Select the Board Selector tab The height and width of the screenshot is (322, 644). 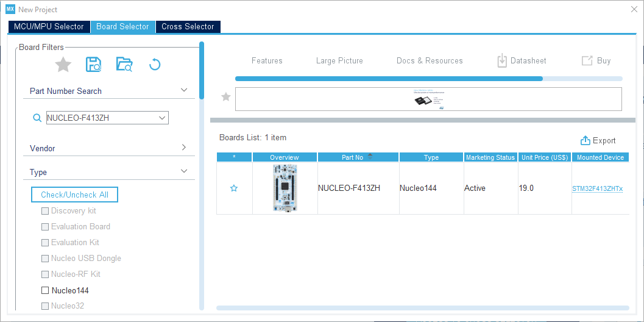(122, 27)
